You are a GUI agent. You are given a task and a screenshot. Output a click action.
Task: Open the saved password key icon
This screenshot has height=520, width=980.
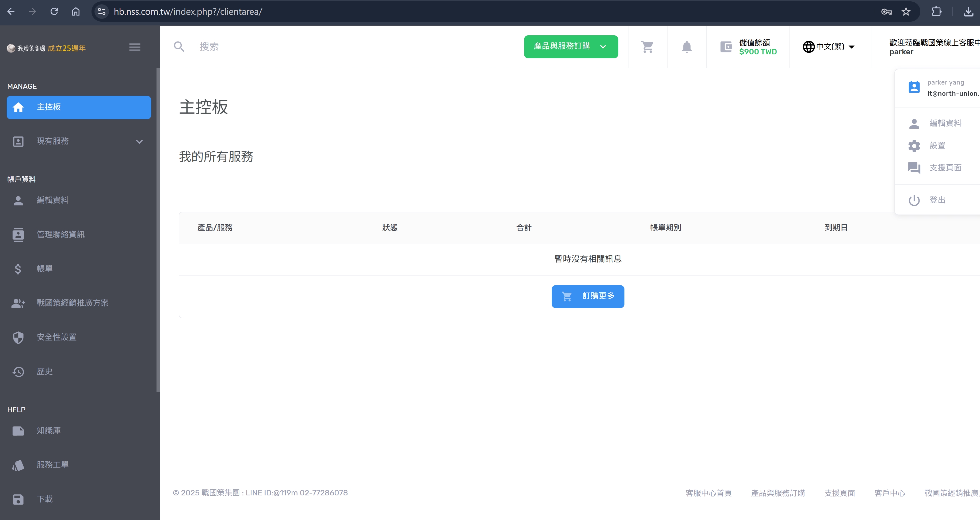point(886,12)
